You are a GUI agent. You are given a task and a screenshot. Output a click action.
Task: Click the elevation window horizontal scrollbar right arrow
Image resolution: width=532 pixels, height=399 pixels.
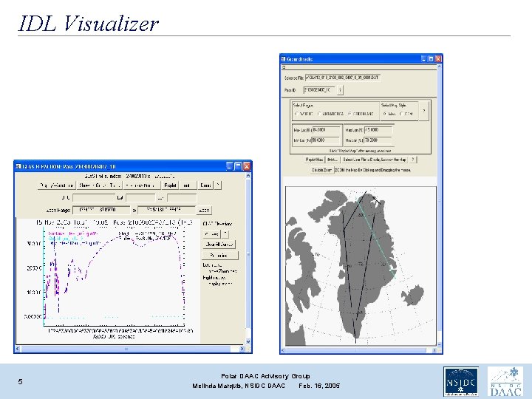[242, 349]
